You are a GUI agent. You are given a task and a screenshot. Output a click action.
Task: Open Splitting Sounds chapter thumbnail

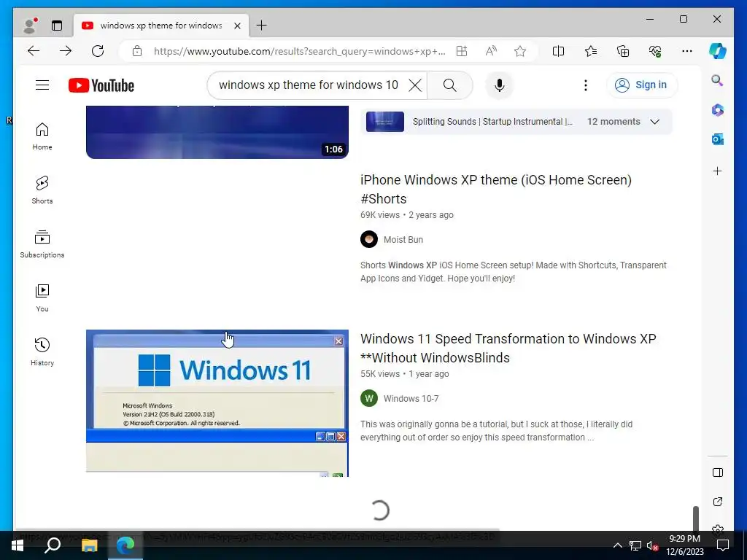pyautogui.click(x=385, y=122)
